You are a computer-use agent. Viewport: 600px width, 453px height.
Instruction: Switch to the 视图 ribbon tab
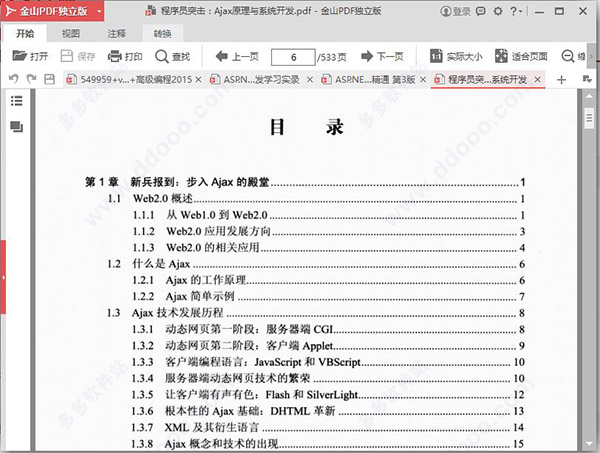tap(71, 34)
